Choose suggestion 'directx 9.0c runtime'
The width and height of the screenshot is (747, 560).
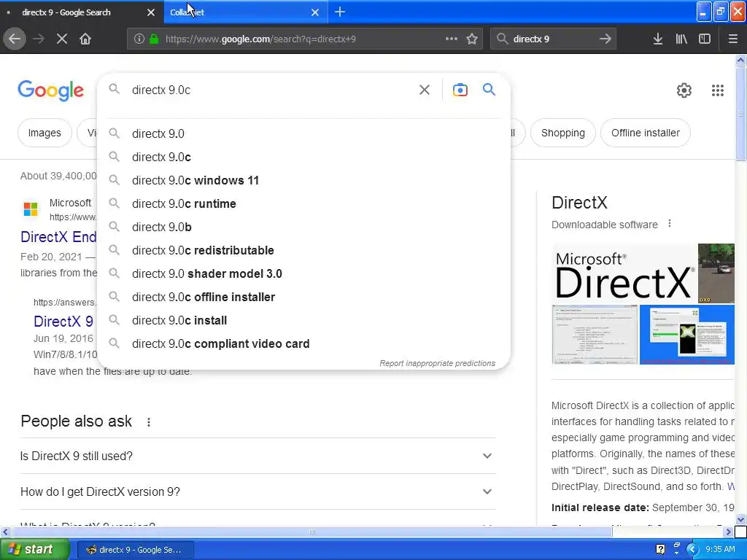point(304,203)
